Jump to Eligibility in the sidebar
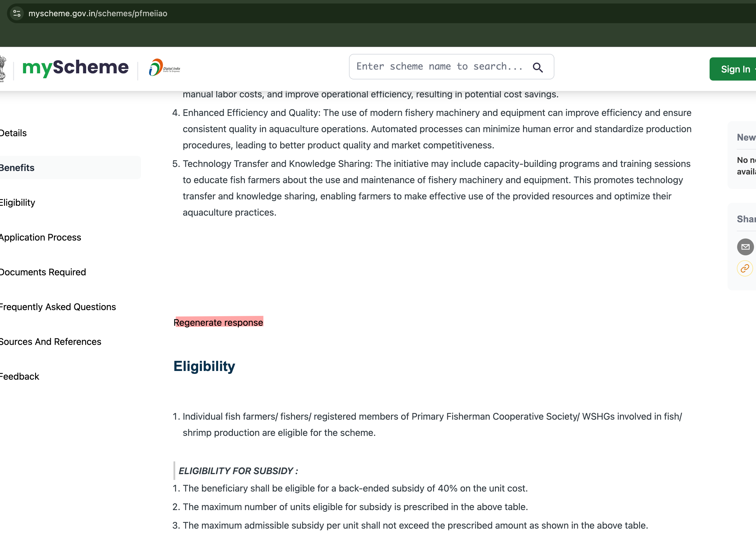The width and height of the screenshot is (756, 535). point(17,203)
